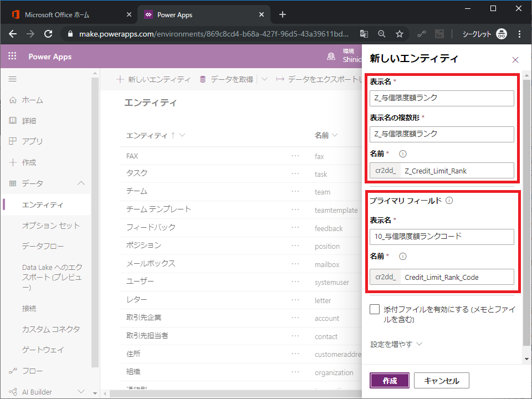Expand the AI Builder sidebar section
532x399 pixels.
(81, 392)
